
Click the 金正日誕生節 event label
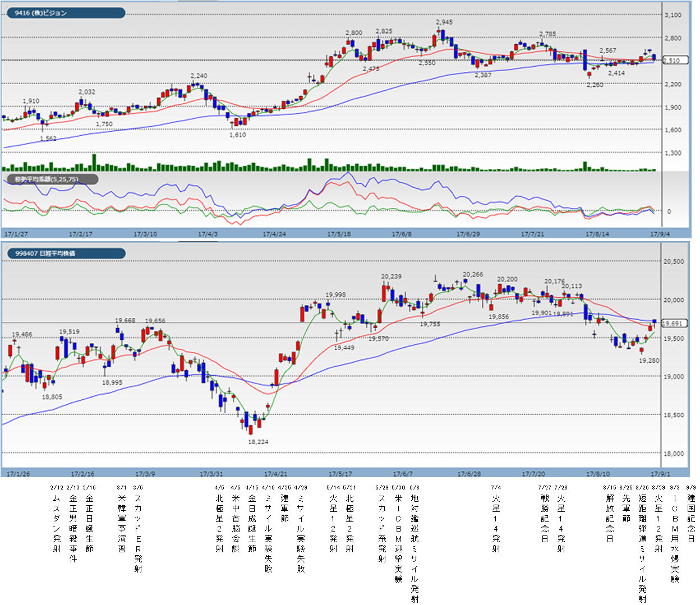tap(89, 524)
